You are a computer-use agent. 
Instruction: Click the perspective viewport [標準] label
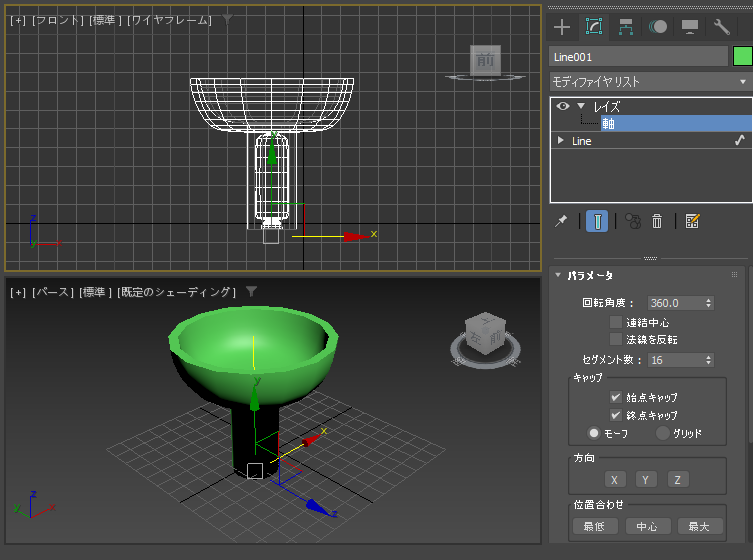click(x=96, y=292)
